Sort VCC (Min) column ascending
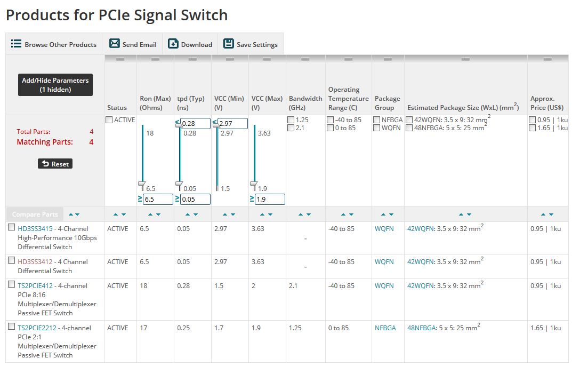The width and height of the screenshot is (588, 374). (225, 214)
